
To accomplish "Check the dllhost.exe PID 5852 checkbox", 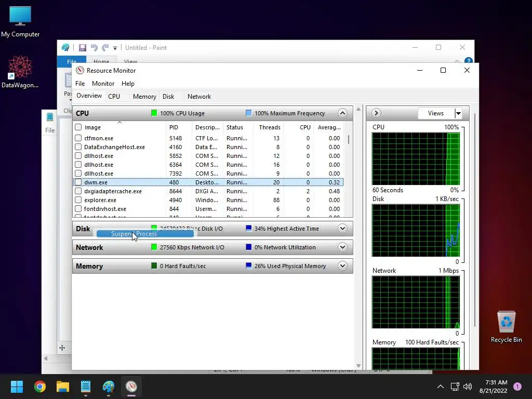I will (x=78, y=156).
